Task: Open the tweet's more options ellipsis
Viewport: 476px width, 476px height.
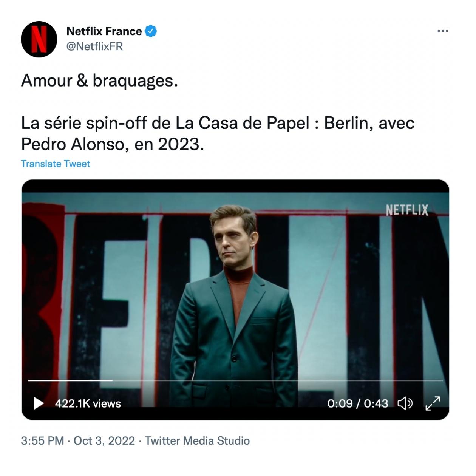Action: [x=442, y=31]
